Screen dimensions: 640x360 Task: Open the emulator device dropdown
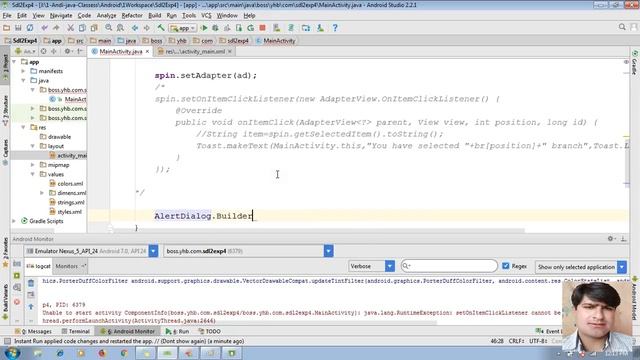tap(153, 251)
